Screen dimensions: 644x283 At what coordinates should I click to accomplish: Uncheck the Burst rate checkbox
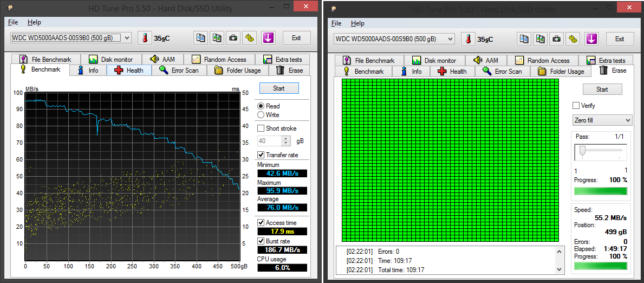261,241
